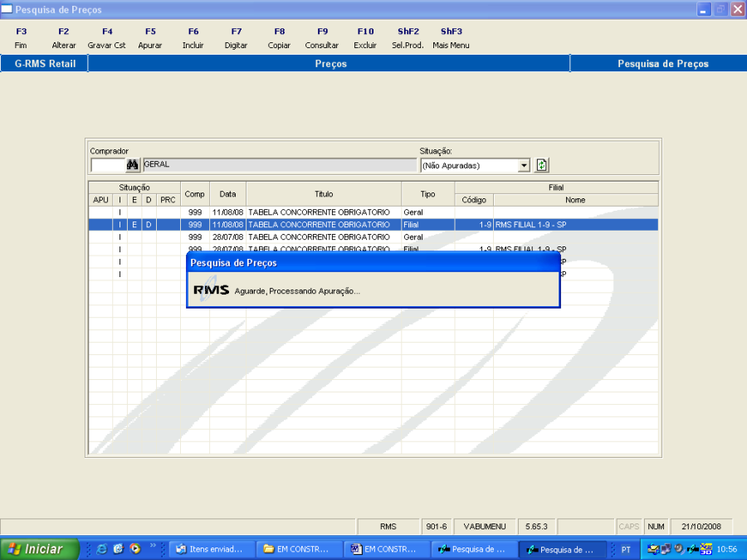Click the Nome column header under Filial
The height and width of the screenshot is (560, 747).
tap(575, 200)
